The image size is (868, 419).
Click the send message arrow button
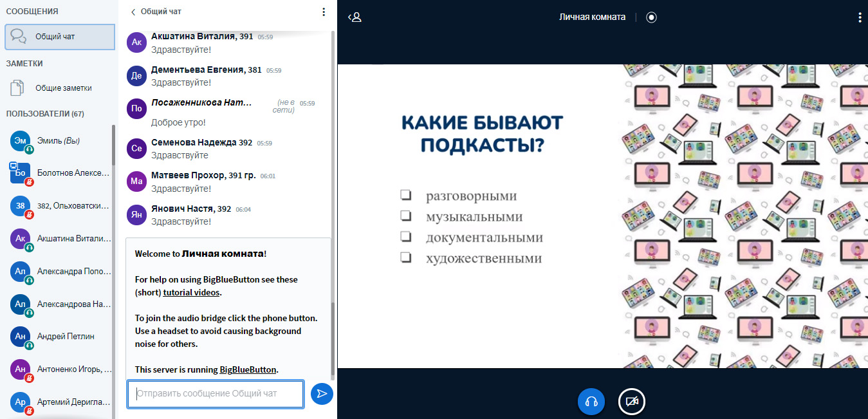pos(322,393)
